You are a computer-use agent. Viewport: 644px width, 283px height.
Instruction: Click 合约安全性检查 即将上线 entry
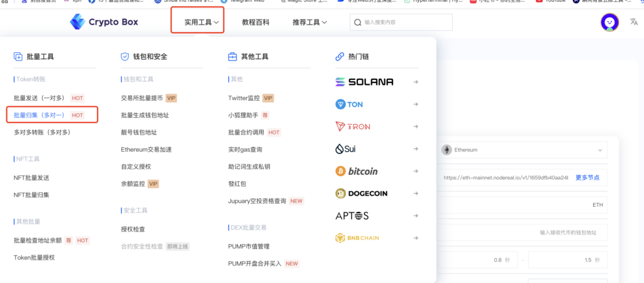tap(155, 247)
